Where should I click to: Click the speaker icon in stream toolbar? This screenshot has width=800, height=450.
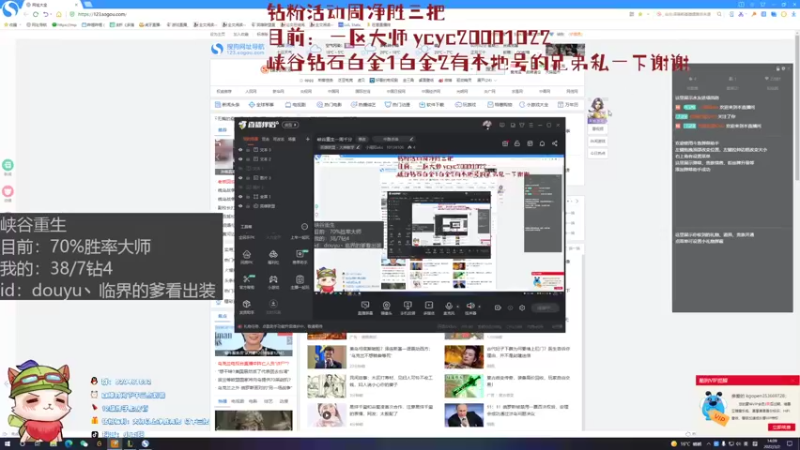coord(470,306)
